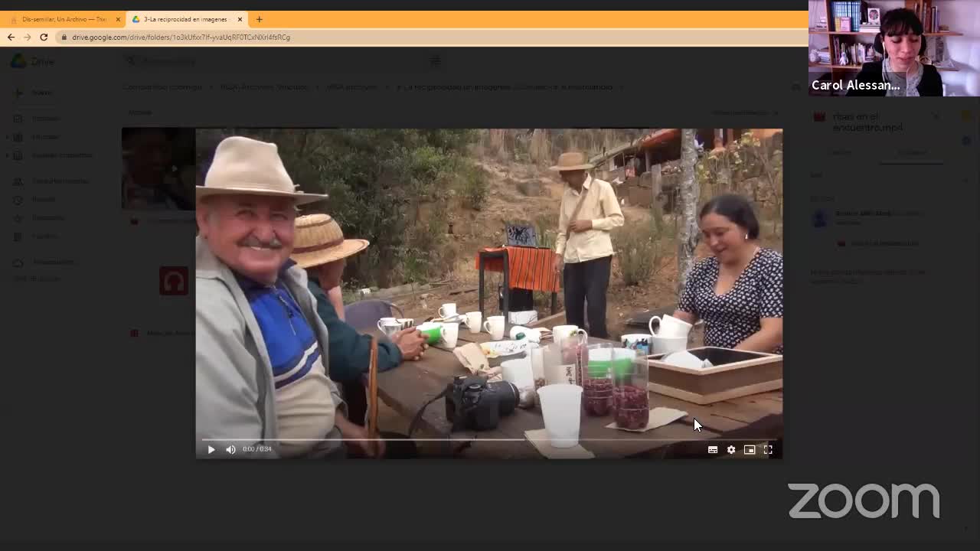Open video player settings gear

[731, 450]
